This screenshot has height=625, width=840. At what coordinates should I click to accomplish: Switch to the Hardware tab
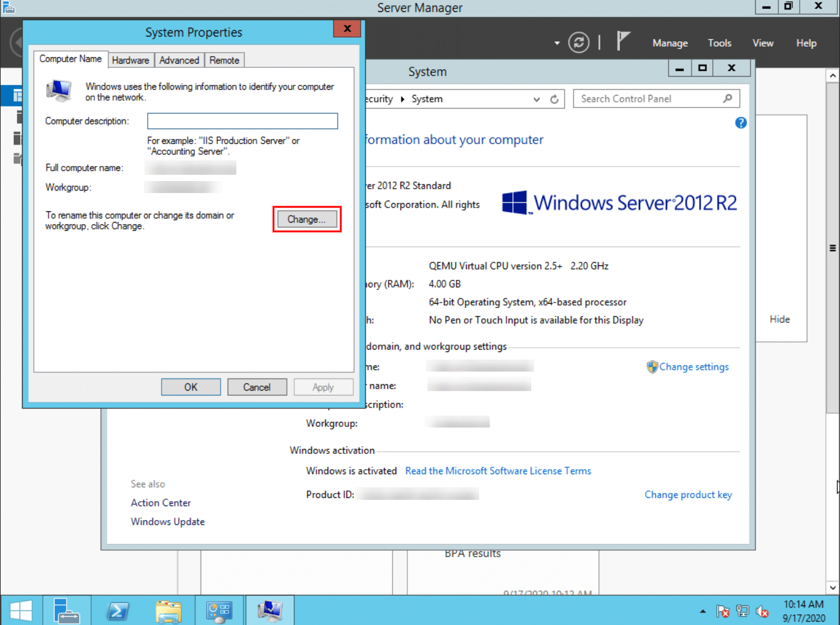pos(131,60)
